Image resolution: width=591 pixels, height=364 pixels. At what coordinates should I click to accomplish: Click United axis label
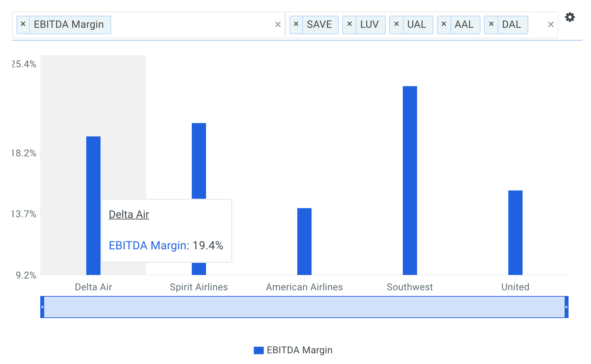[515, 287]
